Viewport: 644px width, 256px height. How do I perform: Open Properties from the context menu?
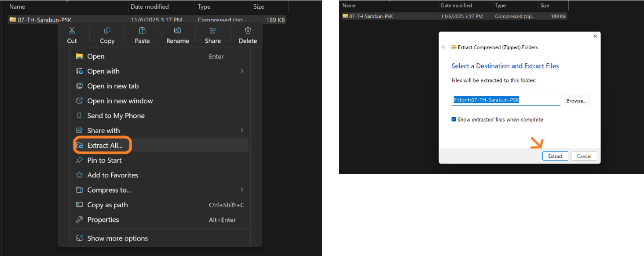pos(103,219)
